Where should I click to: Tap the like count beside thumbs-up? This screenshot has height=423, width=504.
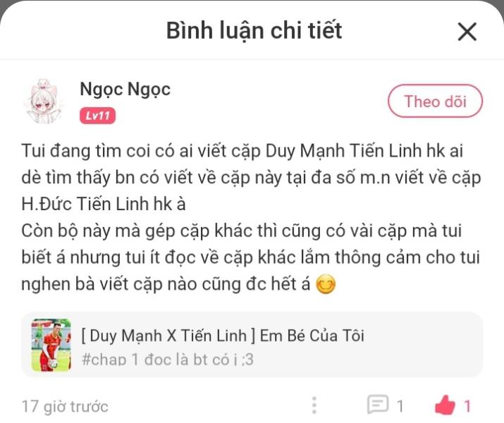[467, 406]
